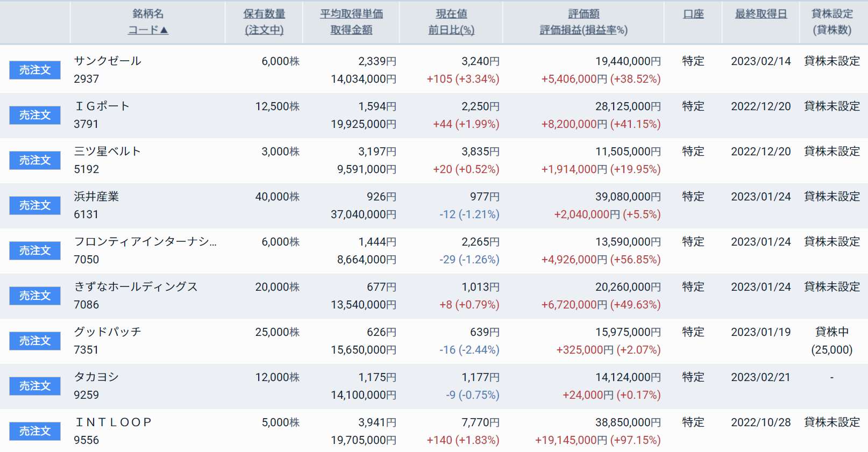Select stock name フロンティアインターナシ…
Viewport: 868px width, 452px height.
pyautogui.click(x=145, y=241)
